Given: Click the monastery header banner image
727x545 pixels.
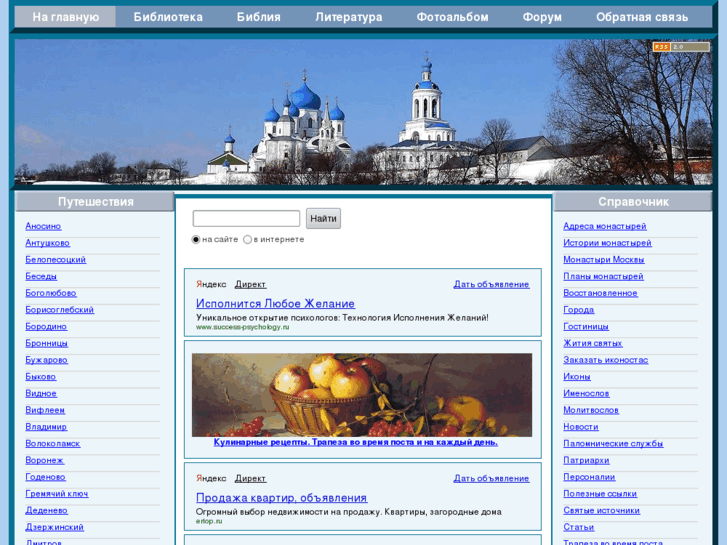Looking at the screenshot, I should pyautogui.click(x=364, y=112).
